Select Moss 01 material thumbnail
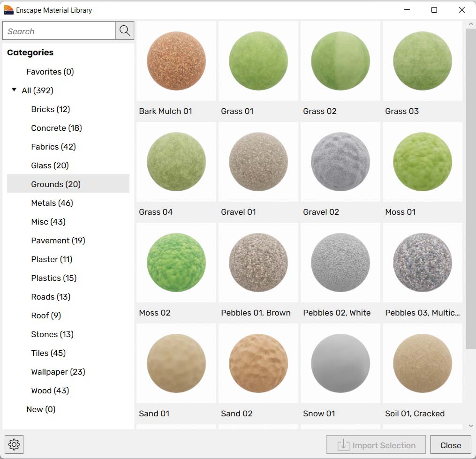This screenshot has height=459, width=476. [422, 161]
